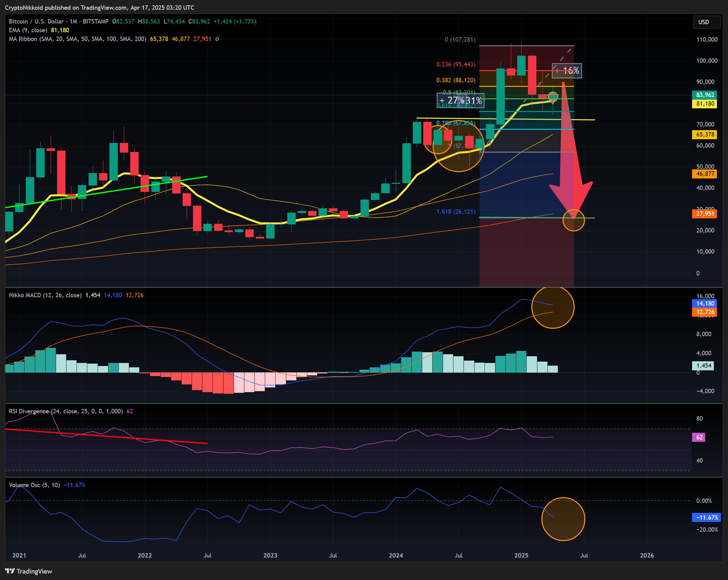
Task: Click the 2026 time axis label
Action: [x=647, y=556]
